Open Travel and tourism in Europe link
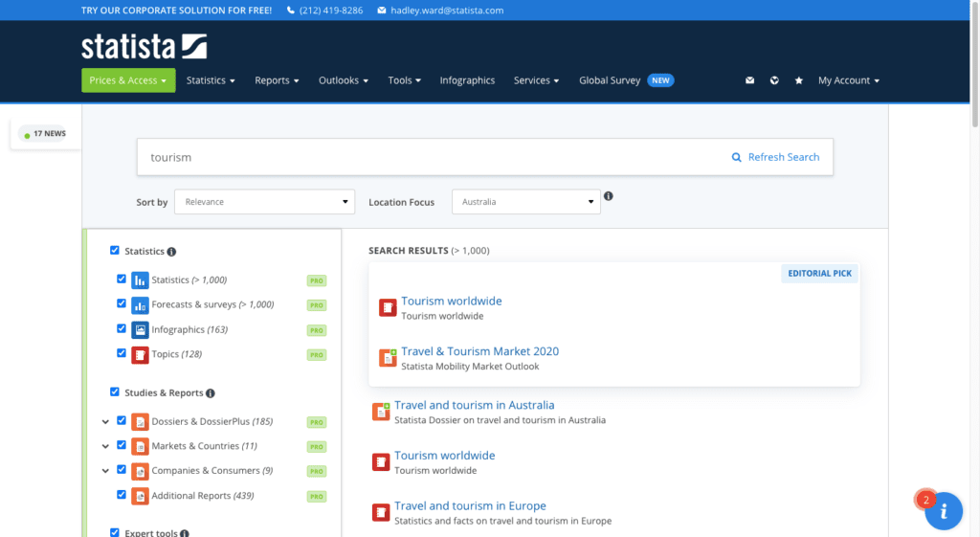The width and height of the screenshot is (980, 537). [x=470, y=506]
